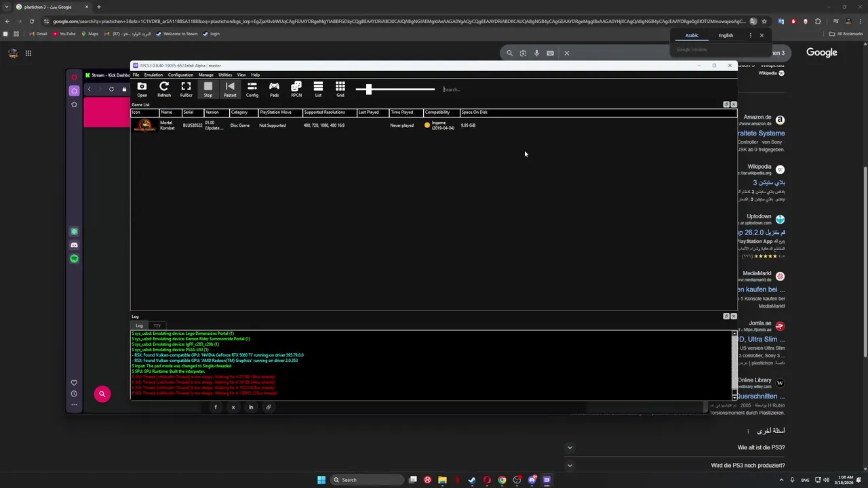Click the icon size slider handle
The image size is (868, 488).
[x=369, y=89]
